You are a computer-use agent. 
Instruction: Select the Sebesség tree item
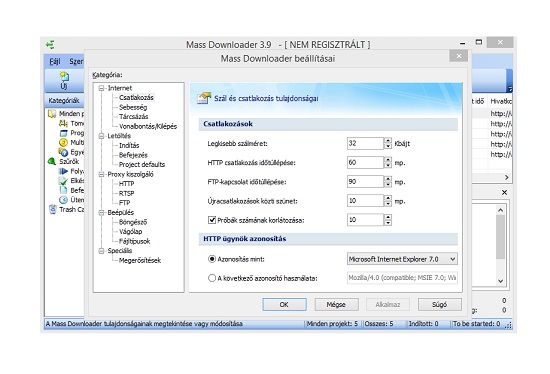[133, 107]
